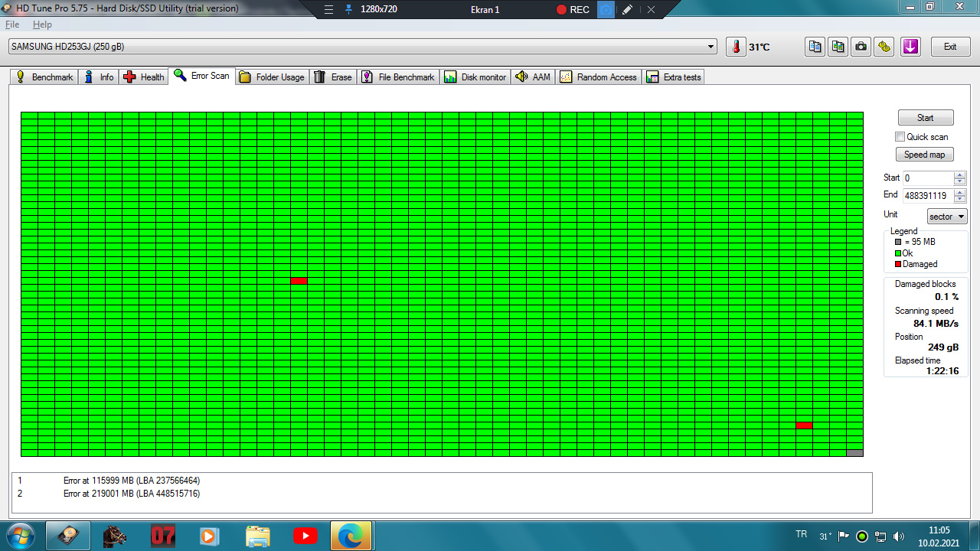The width and height of the screenshot is (980, 551).
Task: Click the Start sector input field
Action: coord(928,178)
